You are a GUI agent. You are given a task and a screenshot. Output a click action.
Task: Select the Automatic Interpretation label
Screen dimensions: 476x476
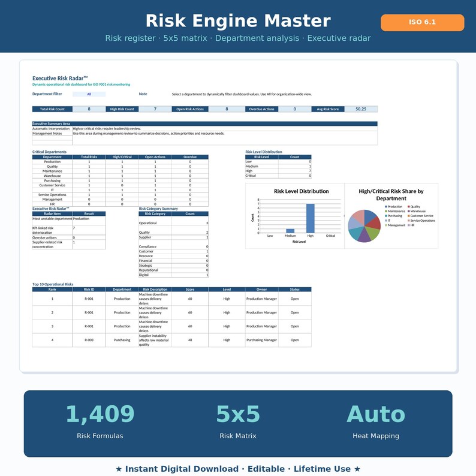click(51, 129)
